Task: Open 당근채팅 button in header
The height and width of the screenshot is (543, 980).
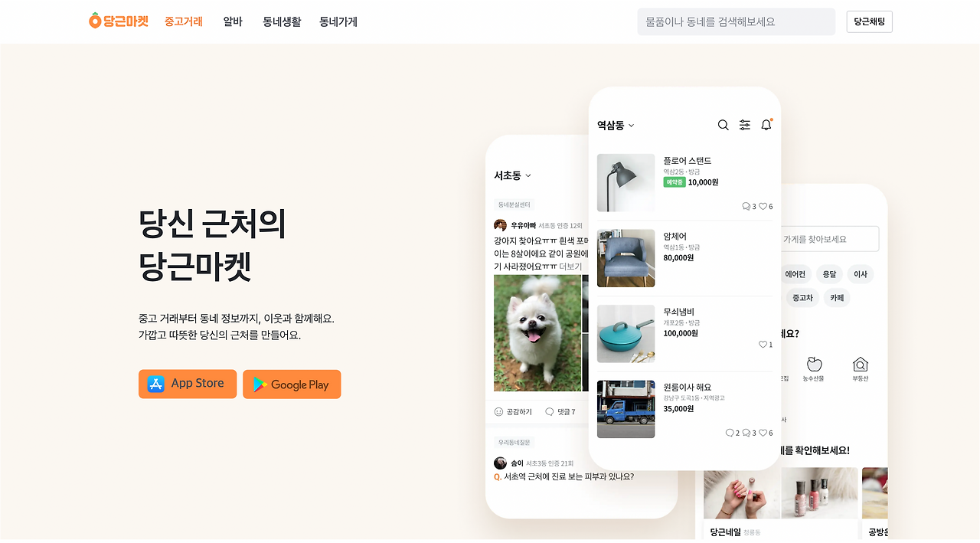Action: [869, 21]
